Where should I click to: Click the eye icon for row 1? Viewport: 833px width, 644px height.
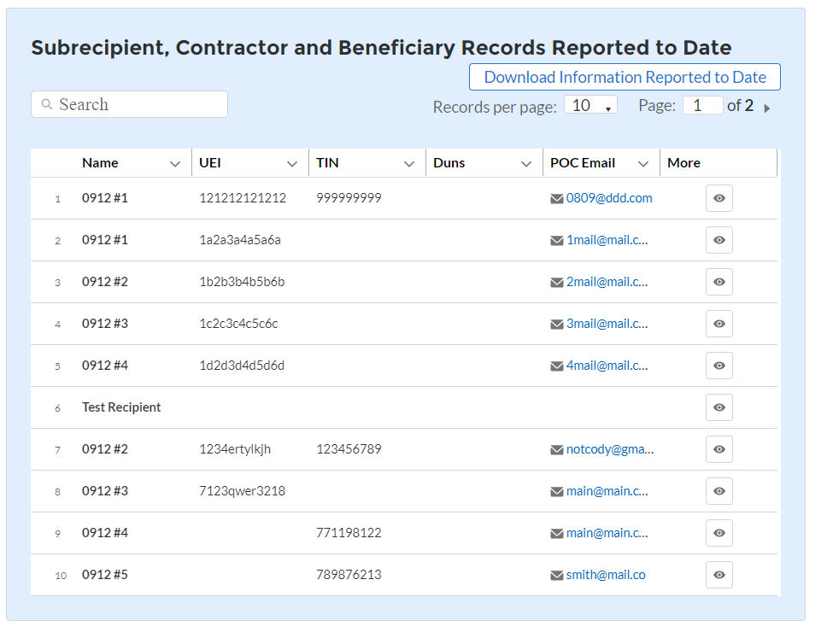coord(719,198)
